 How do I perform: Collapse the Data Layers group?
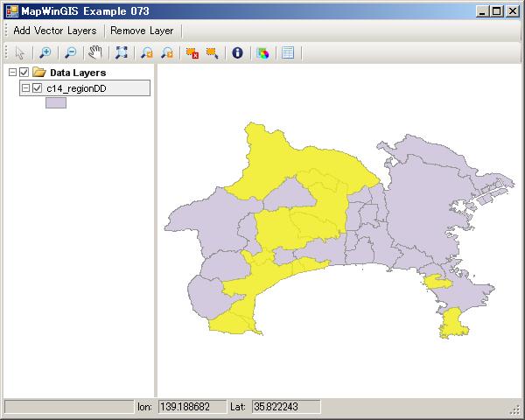pyautogui.click(x=11, y=73)
